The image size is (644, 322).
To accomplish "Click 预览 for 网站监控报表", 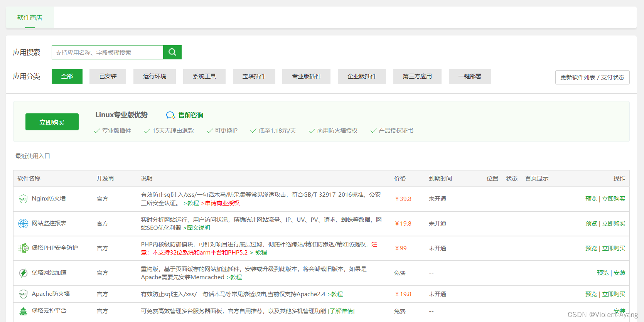I will 591,224.
